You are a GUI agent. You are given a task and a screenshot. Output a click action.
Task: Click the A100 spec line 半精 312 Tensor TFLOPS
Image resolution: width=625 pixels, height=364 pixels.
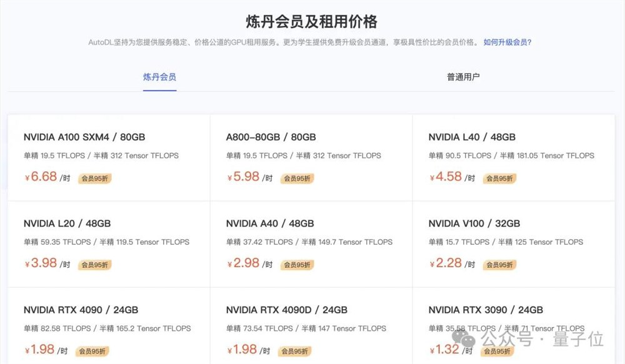pos(136,155)
